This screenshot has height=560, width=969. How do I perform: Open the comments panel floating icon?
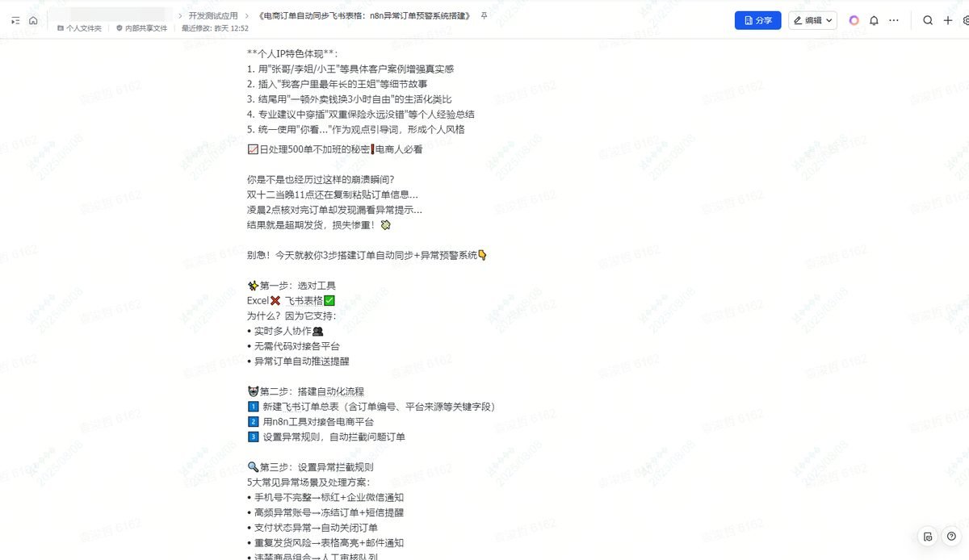928,537
